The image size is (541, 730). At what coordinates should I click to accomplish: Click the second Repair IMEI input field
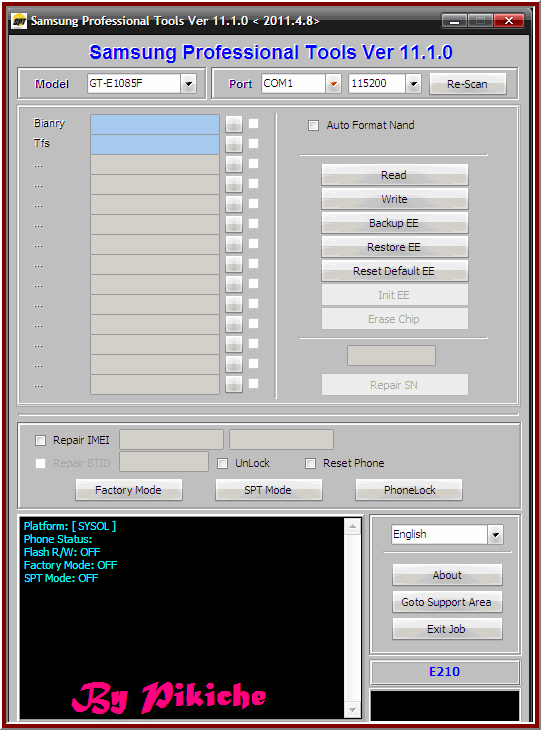tap(281, 439)
